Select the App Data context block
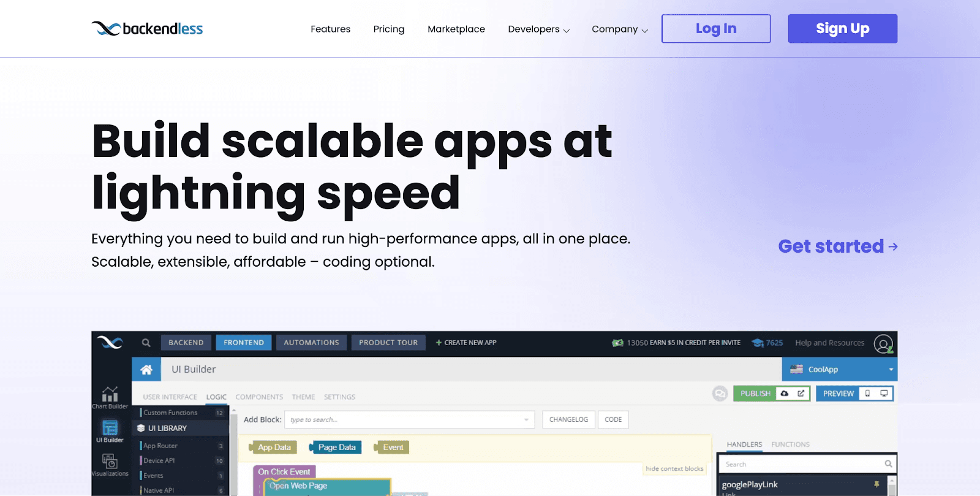 tap(274, 448)
